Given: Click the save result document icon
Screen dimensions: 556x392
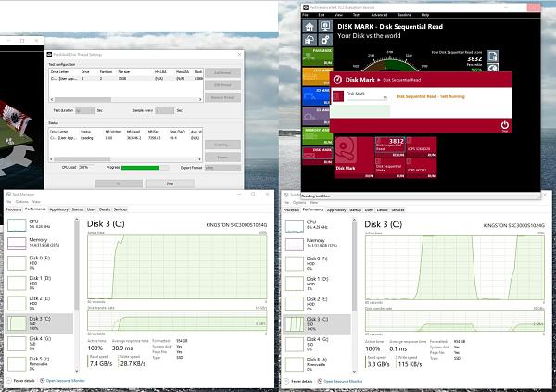Looking at the screenshot, I should click(492, 56).
